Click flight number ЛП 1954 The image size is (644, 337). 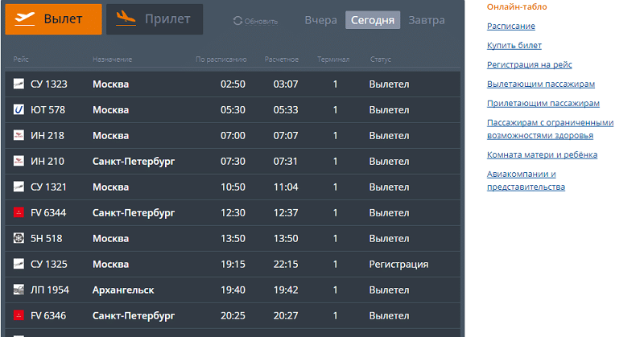(50, 290)
